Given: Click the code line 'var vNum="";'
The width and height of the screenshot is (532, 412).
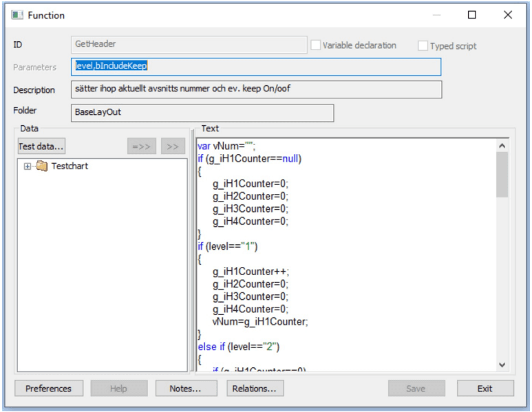Looking at the screenshot, I should [226, 147].
